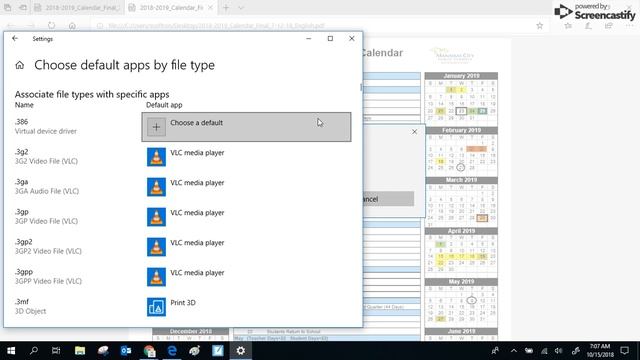Viewport: 640px width, 360px height.
Task: Open Settings home via house icon
Action: pyautogui.click(x=20, y=65)
